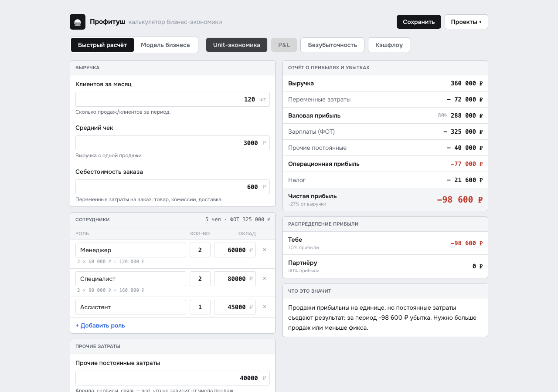Change the Ассистент headcount field
The width and height of the screenshot is (558, 392).
[200, 307]
